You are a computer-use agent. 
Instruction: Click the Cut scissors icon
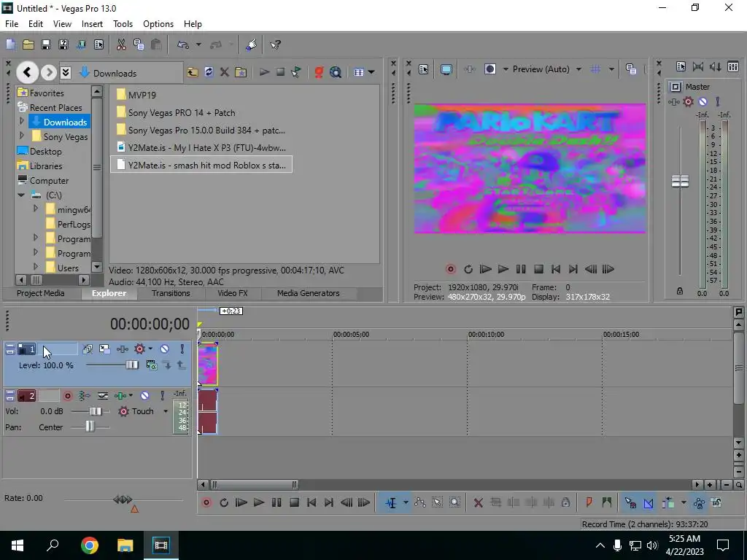point(121,44)
